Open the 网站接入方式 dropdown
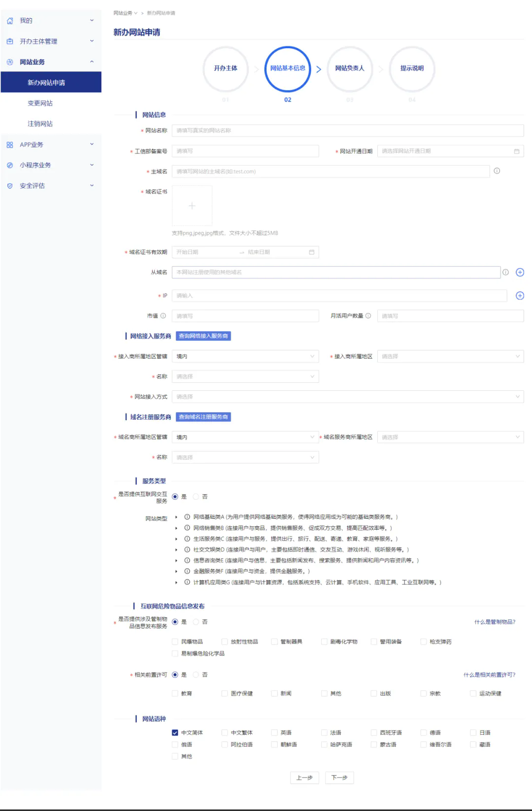 [347, 397]
